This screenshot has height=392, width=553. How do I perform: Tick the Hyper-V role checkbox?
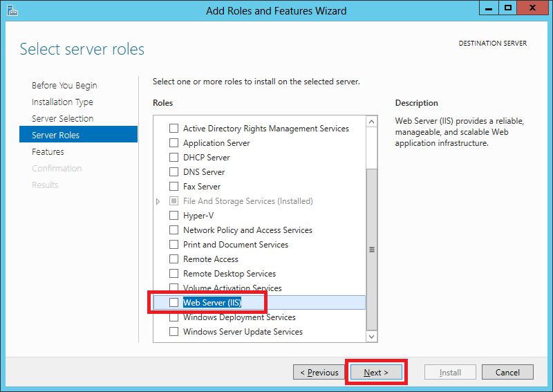[x=174, y=215]
